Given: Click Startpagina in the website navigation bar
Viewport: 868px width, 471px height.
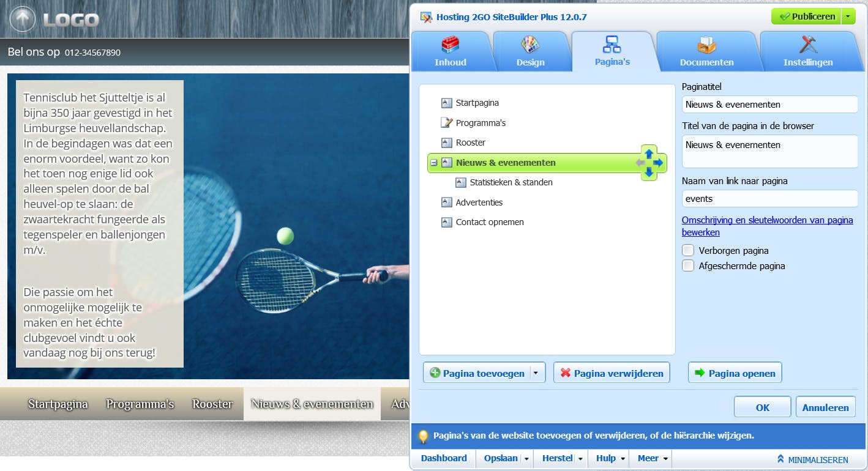Looking at the screenshot, I should tap(58, 404).
